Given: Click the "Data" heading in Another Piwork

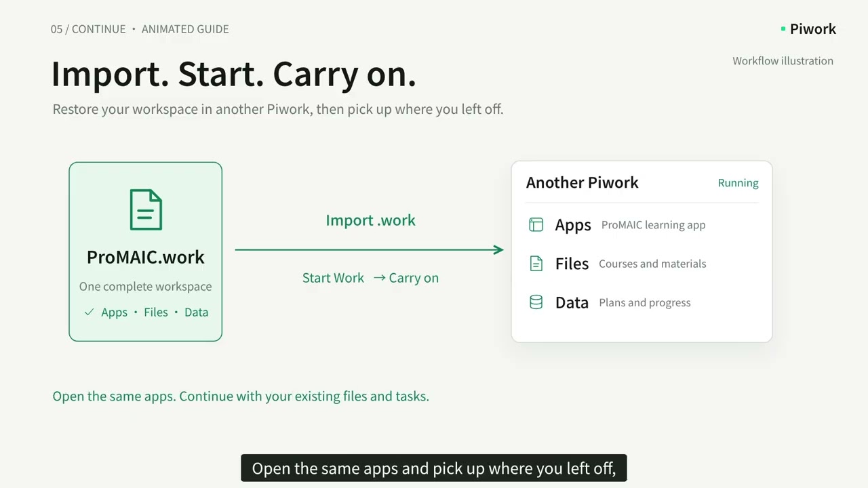Looking at the screenshot, I should click(x=572, y=302).
